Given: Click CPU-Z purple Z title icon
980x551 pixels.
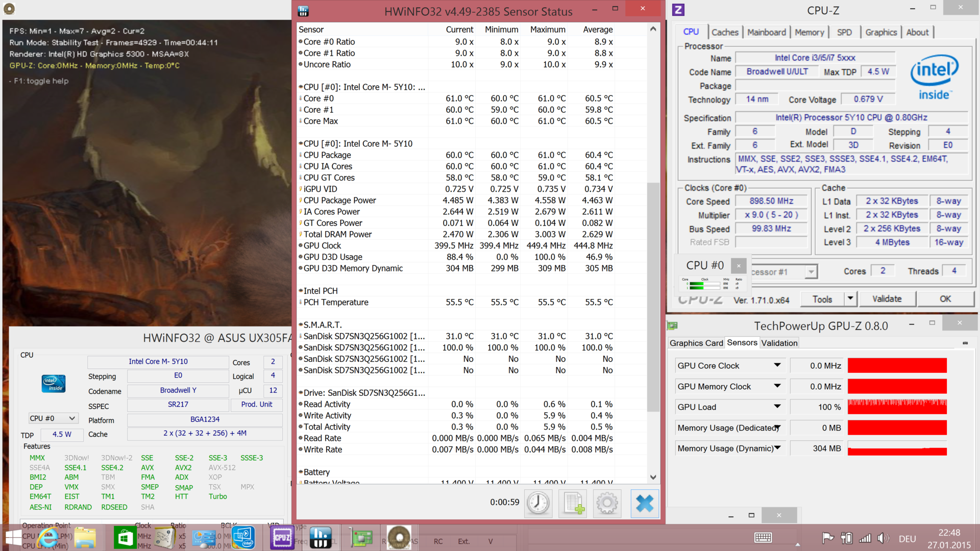Looking at the screenshot, I should [x=678, y=9].
